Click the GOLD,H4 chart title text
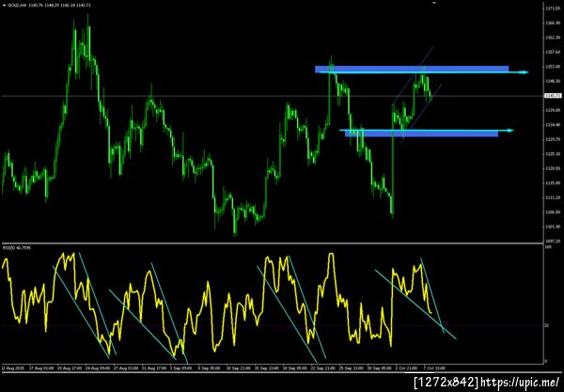The height and width of the screenshot is (392, 564). coord(17,6)
